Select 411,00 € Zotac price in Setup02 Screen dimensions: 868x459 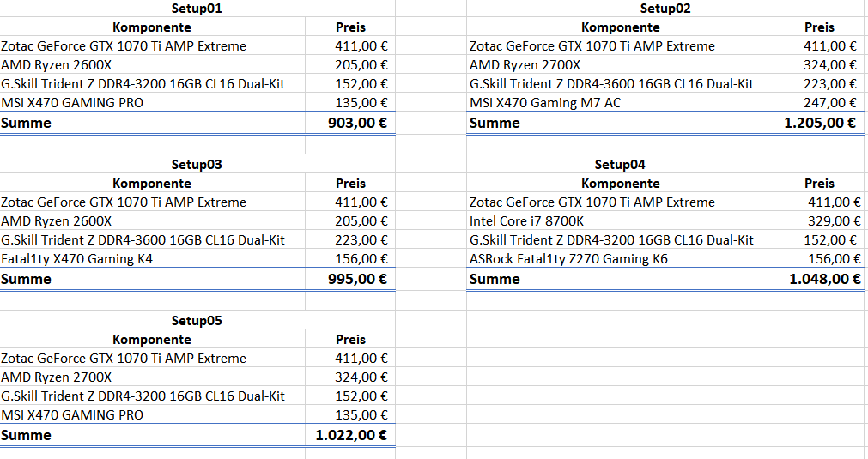[819, 46]
